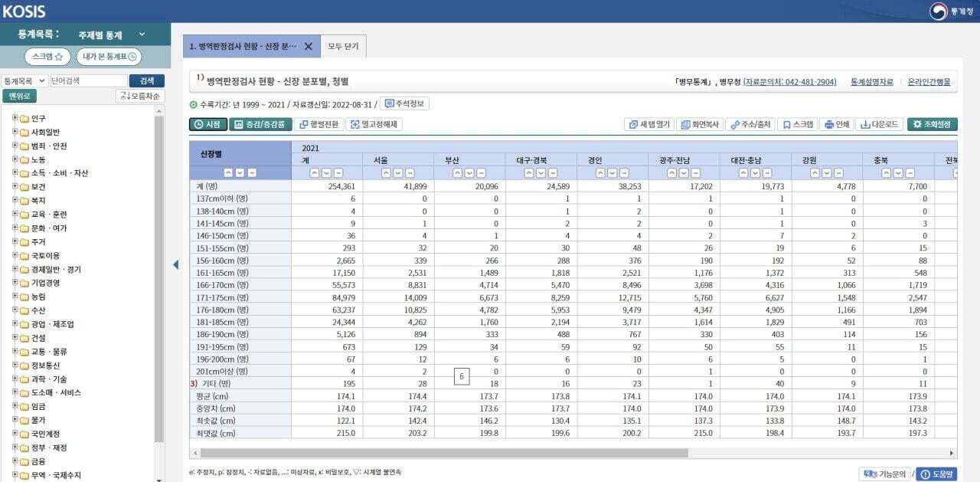
Task: Click the 인구 folder icon
Action: pos(24,119)
